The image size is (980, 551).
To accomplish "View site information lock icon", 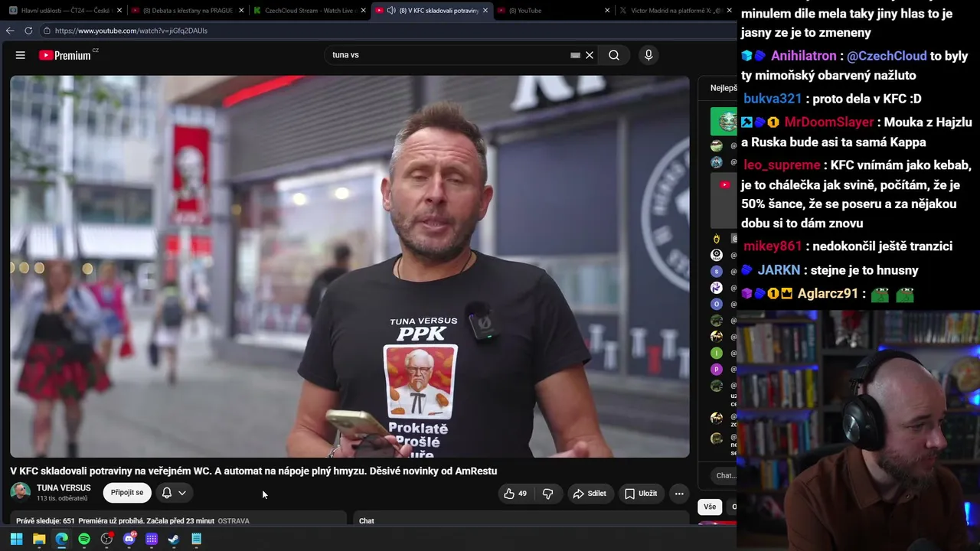I will [x=47, y=31].
